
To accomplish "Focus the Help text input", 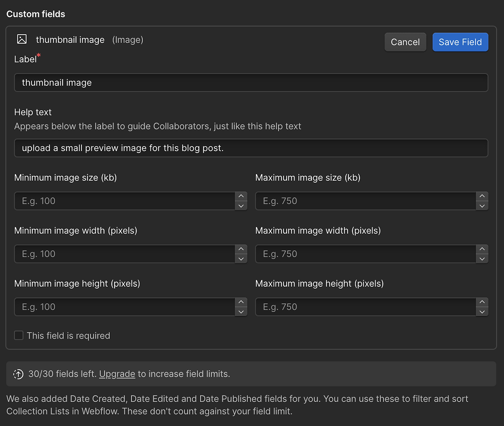I will coord(251,148).
